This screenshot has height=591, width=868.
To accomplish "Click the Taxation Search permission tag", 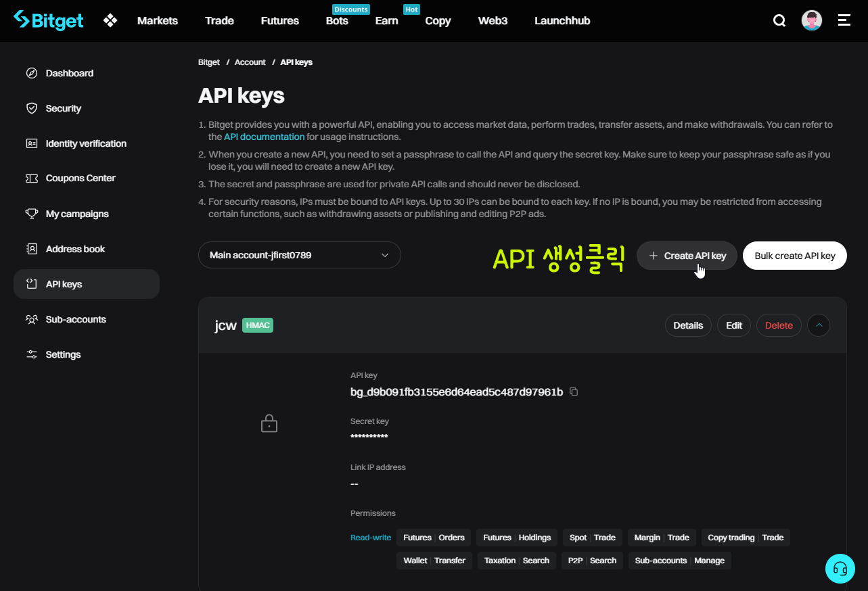I will (517, 561).
